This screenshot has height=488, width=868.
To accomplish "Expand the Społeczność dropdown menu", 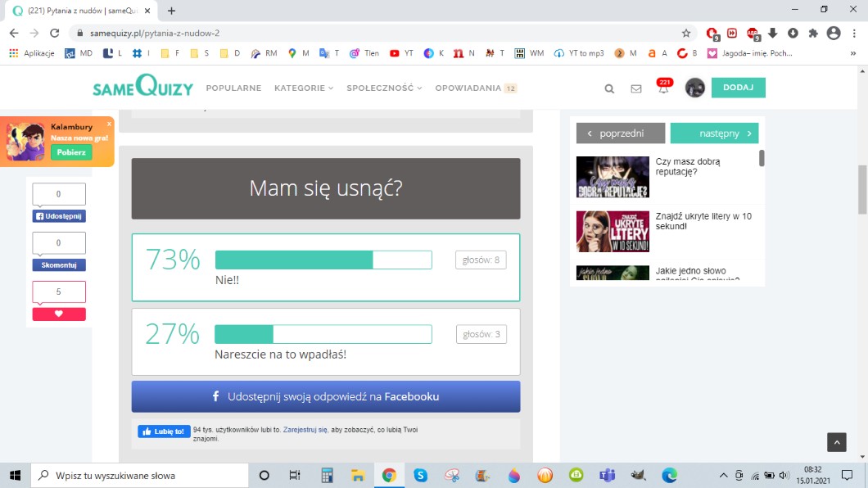I will [384, 88].
